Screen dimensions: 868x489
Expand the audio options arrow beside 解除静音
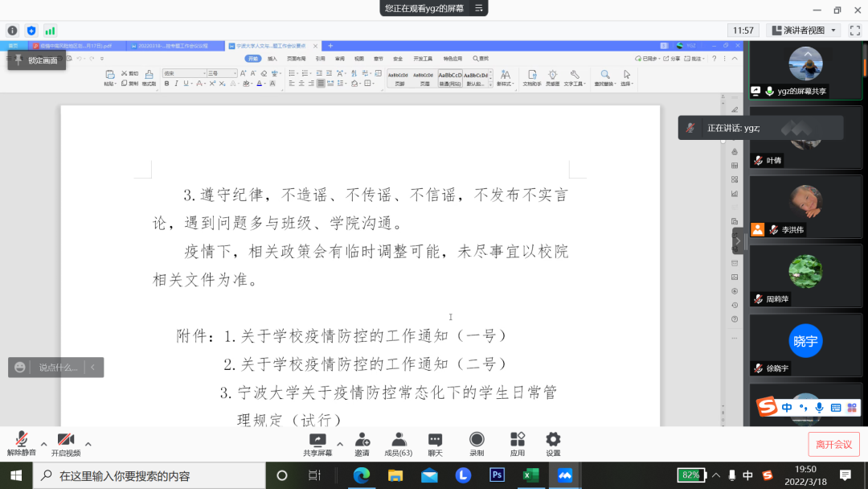pyautogui.click(x=43, y=443)
